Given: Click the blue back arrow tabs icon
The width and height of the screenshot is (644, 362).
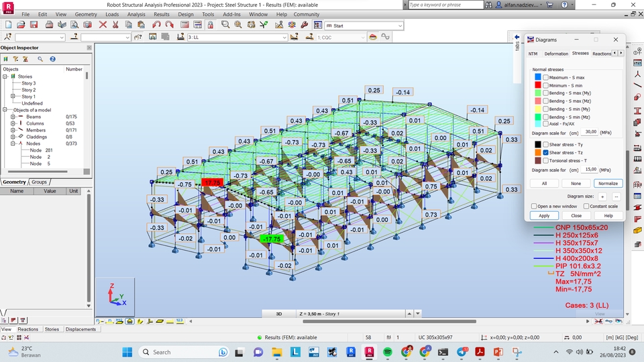Looking at the screenshot, I should (x=517, y=38).
